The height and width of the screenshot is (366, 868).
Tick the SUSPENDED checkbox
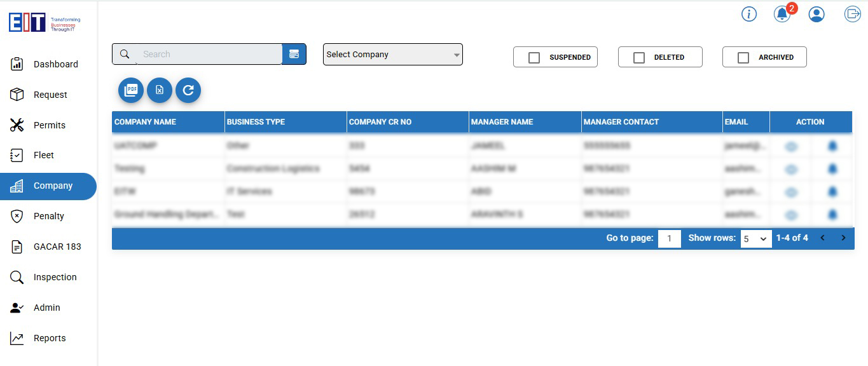534,58
